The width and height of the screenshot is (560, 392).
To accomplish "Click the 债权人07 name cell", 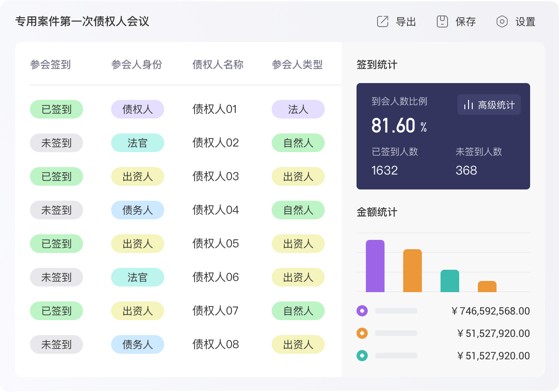I will [216, 311].
